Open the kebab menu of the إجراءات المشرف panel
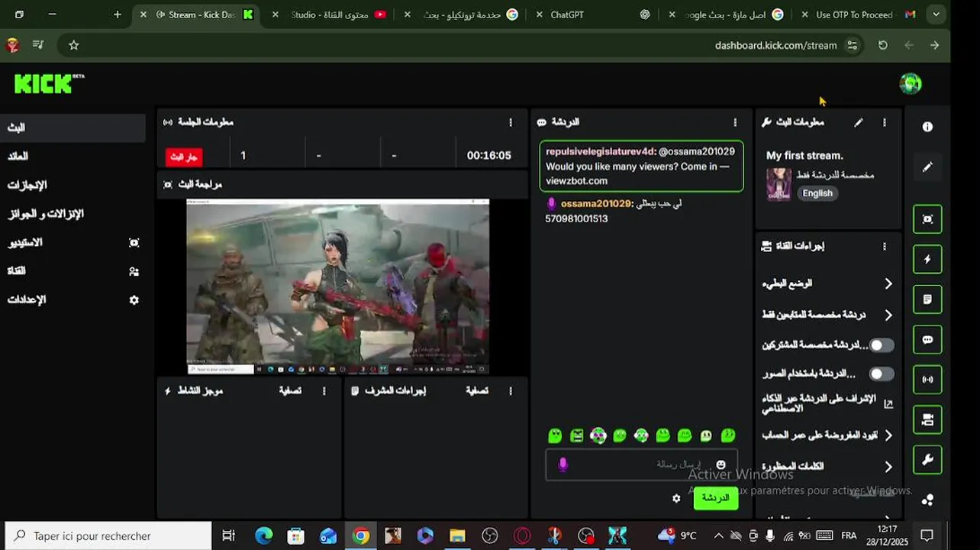 (x=511, y=390)
